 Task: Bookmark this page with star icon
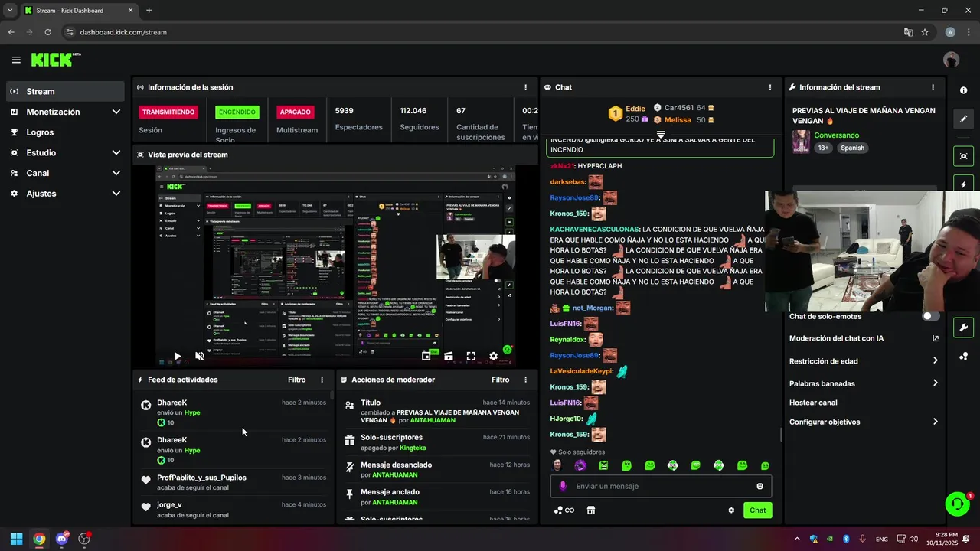(925, 32)
